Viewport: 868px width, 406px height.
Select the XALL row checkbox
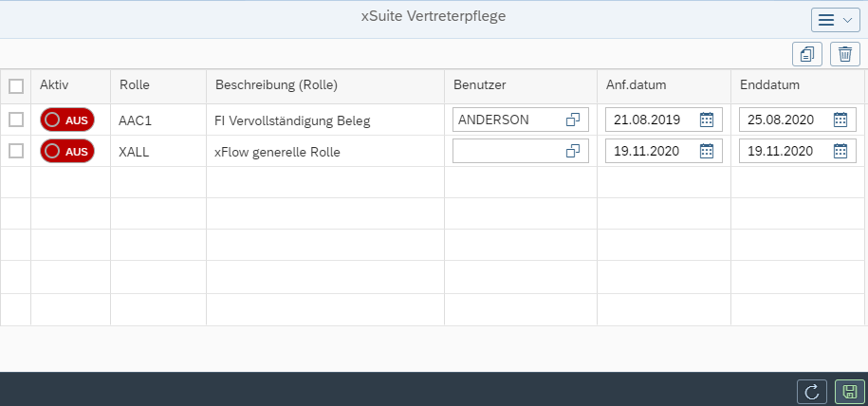pyautogui.click(x=16, y=151)
